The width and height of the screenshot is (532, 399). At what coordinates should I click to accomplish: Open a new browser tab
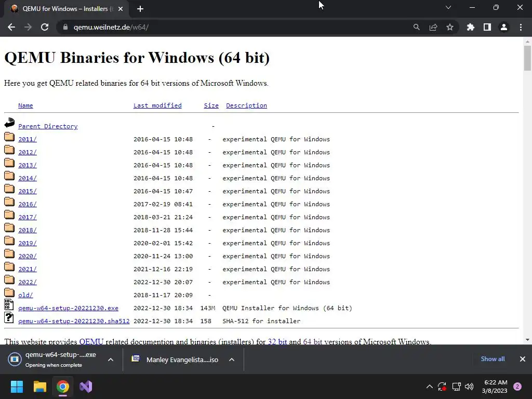click(x=140, y=9)
